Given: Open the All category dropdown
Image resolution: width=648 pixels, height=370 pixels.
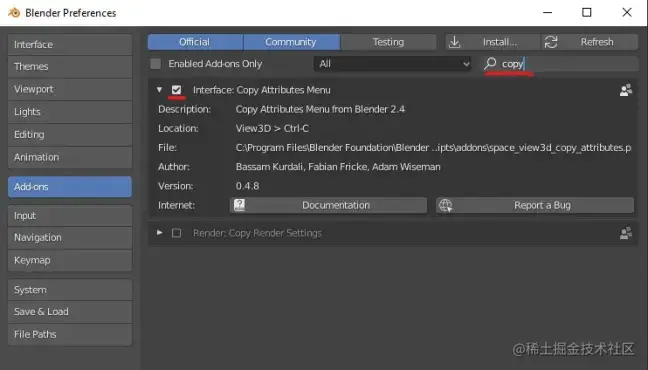Looking at the screenshot, I should (x=392, y=64).
